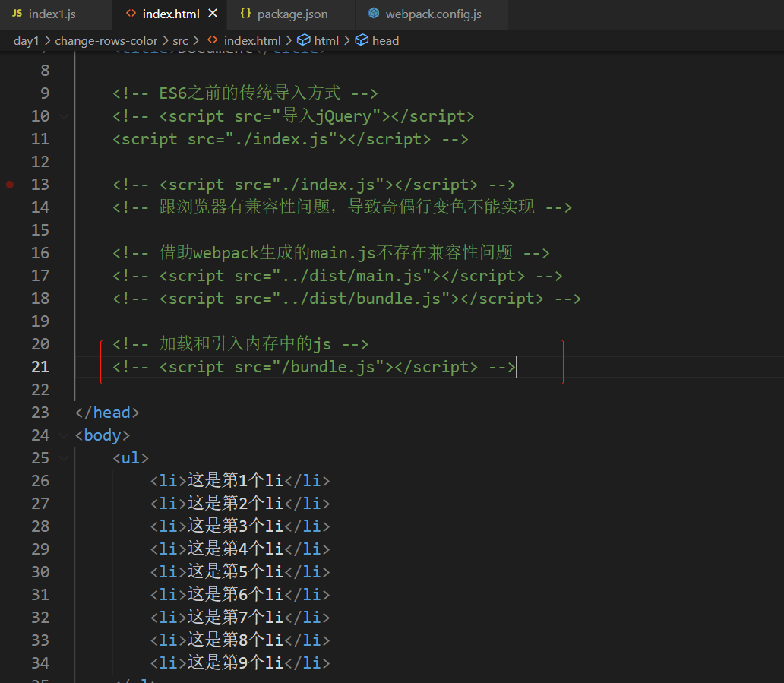Select the index.html tab
Viewport: 784px width, 683px height.
click(x=169, y=14)
